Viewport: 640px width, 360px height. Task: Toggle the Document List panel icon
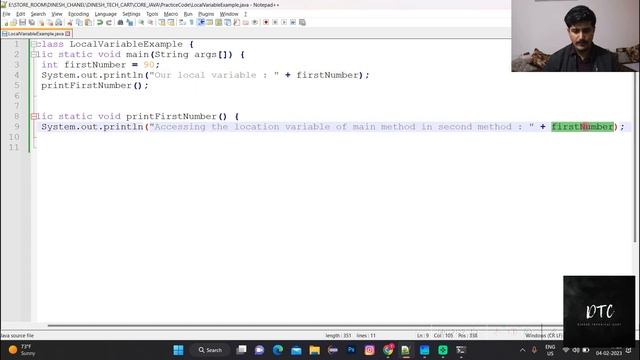pos(227,22)
